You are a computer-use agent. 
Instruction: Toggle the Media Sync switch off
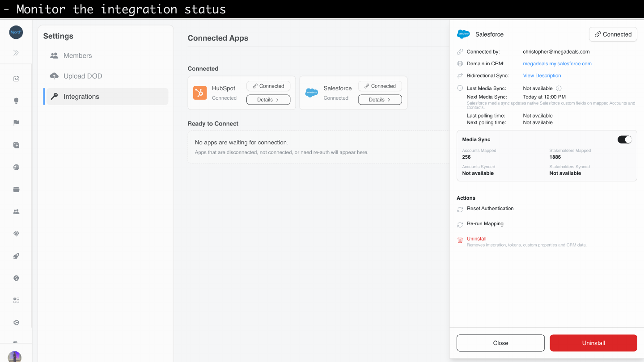pos(625,139)
